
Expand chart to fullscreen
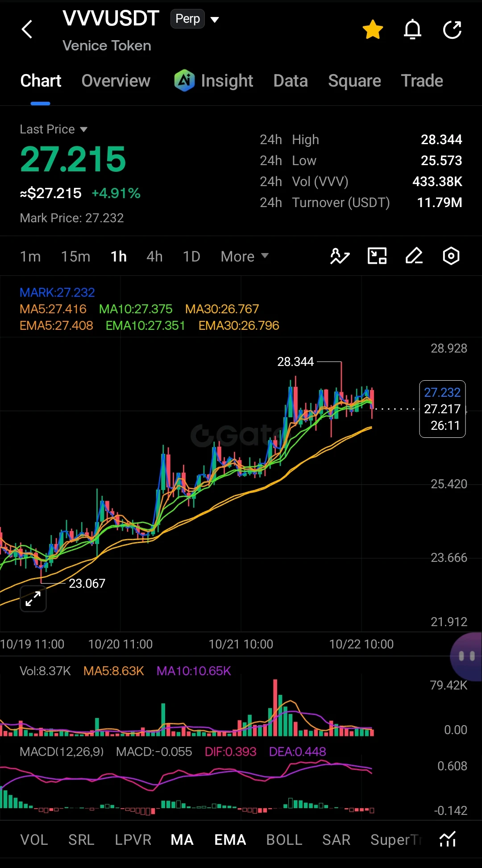(x=33, y=598)
